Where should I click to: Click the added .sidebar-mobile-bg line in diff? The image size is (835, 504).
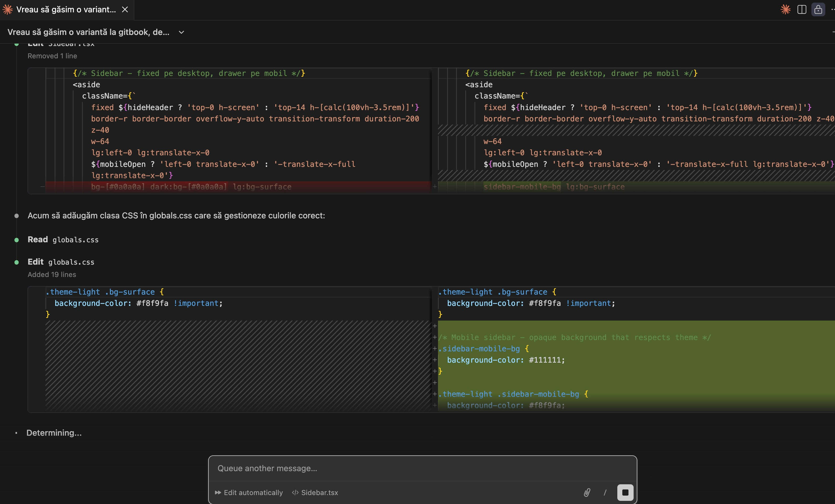coord(481,349)
